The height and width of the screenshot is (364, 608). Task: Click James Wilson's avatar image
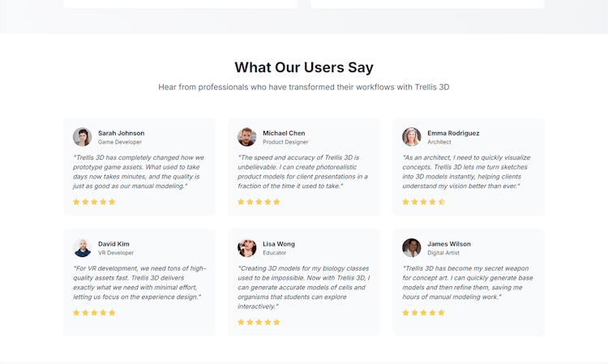coord(412,248)
